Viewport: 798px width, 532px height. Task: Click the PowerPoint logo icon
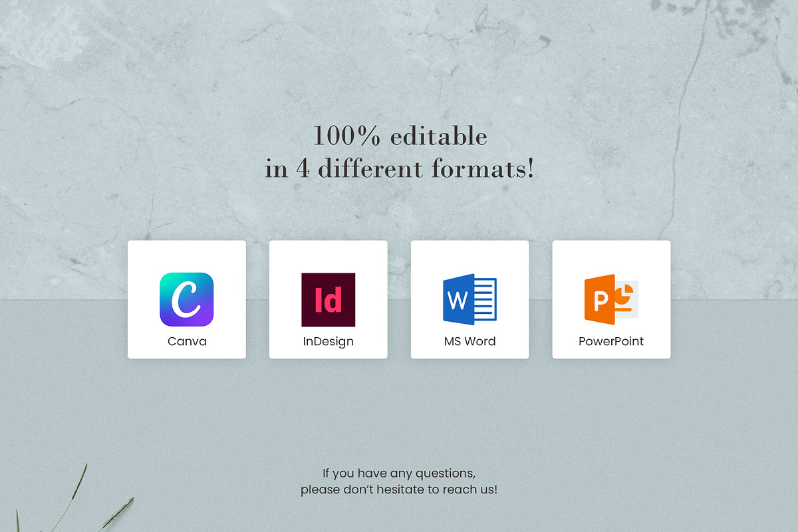[x=611, y=299]
